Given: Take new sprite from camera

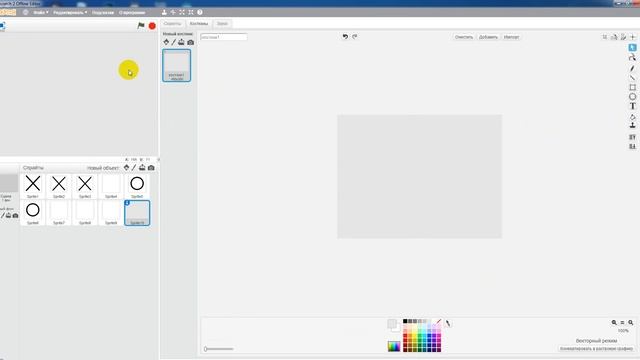Looking at the screenshot, I should tap(151, 167).
